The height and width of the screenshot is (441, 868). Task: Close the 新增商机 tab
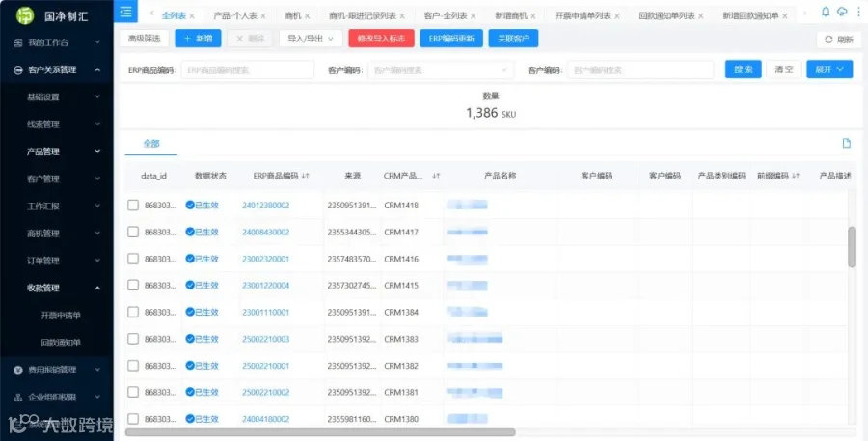tap(533, 16)
